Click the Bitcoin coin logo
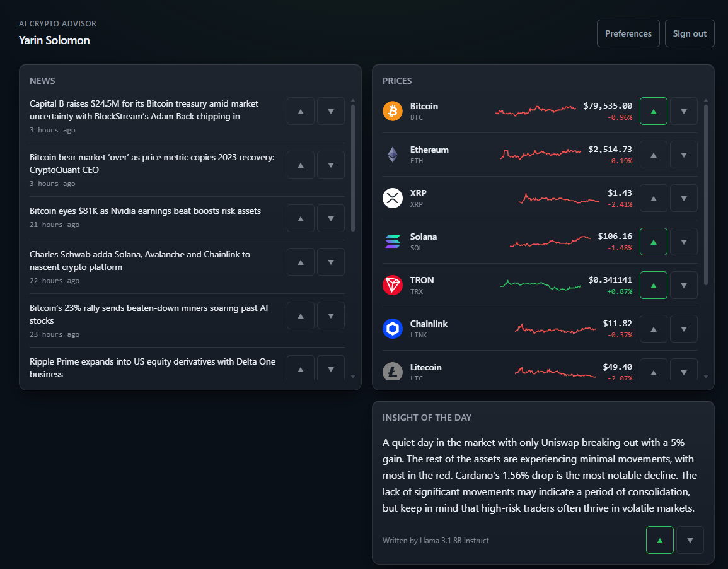The image size is (728, 569). [x=392, y=111]
